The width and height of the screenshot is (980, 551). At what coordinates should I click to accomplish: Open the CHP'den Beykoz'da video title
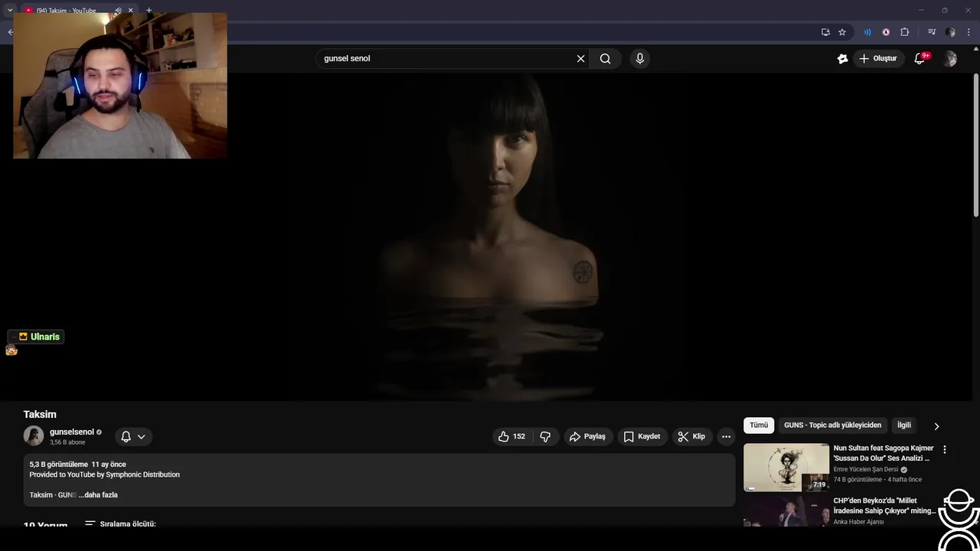(x=884, y=506)
